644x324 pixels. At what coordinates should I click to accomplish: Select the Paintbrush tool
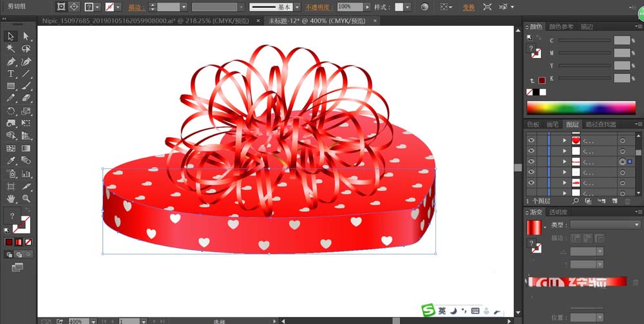tap(26, 86)
